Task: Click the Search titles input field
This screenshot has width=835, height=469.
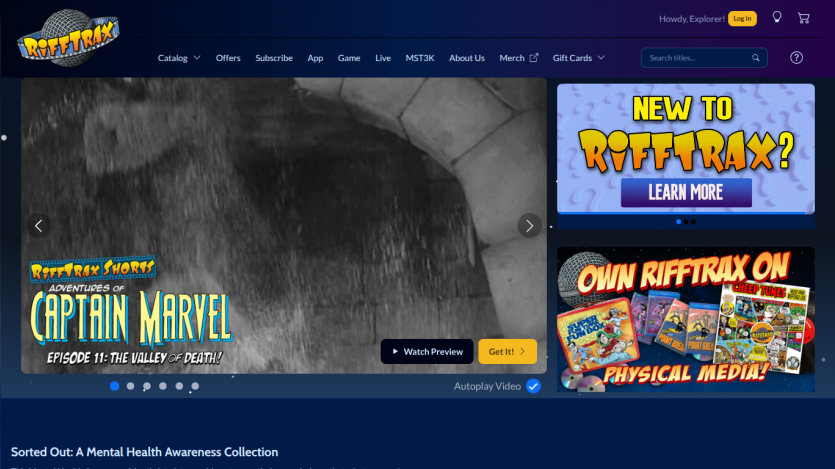Action: pyautogui.click(x=704, y=57)
